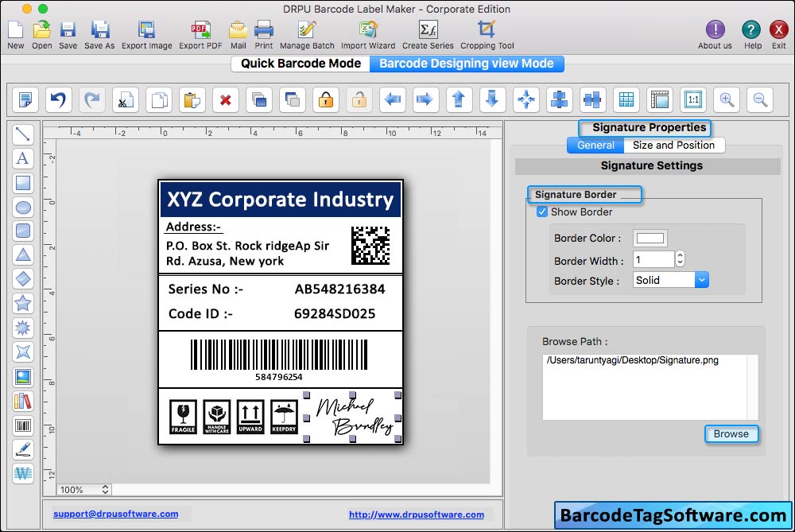The width and height of the screenshot is (795, 532).
Task: Open the http://www.drpusoftware.com link
Action: [417, 515]
